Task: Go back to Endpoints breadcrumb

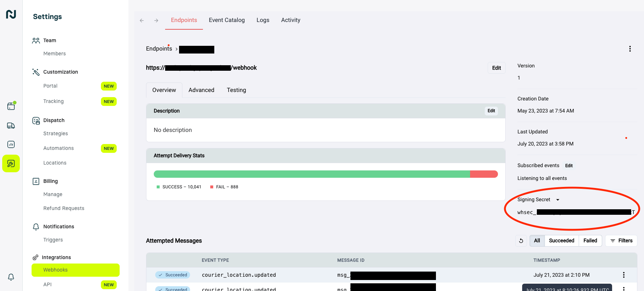Action: tap(159, 49)
